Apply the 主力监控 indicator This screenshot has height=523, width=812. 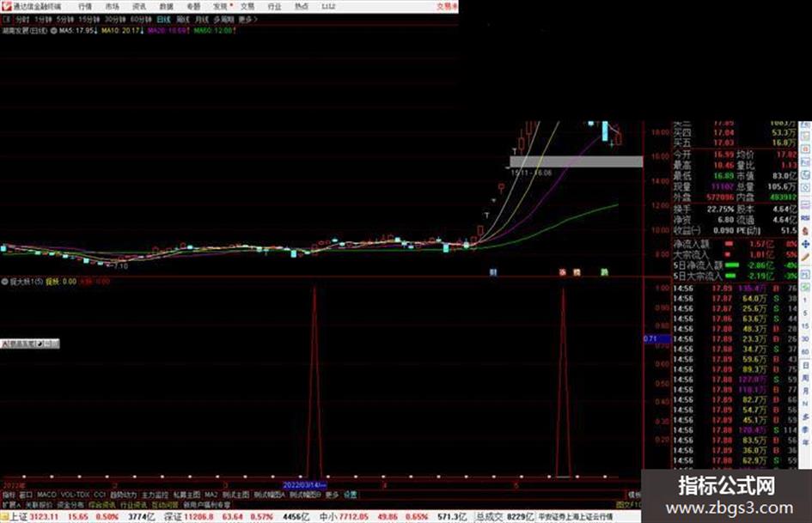click(155, 495)
